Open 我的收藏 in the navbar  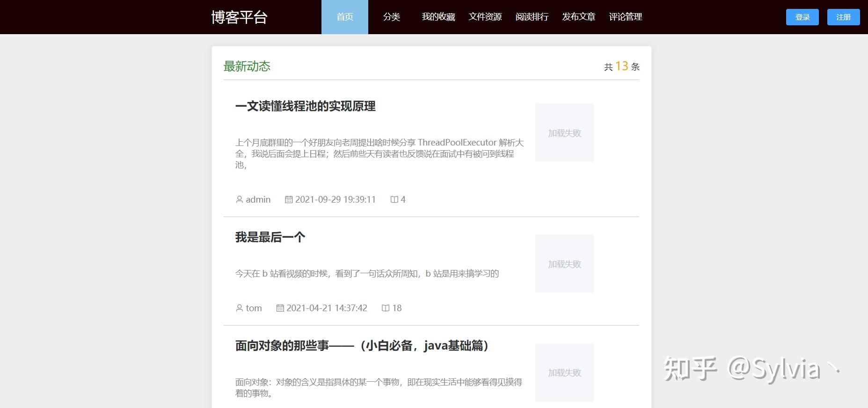(438, 17)
